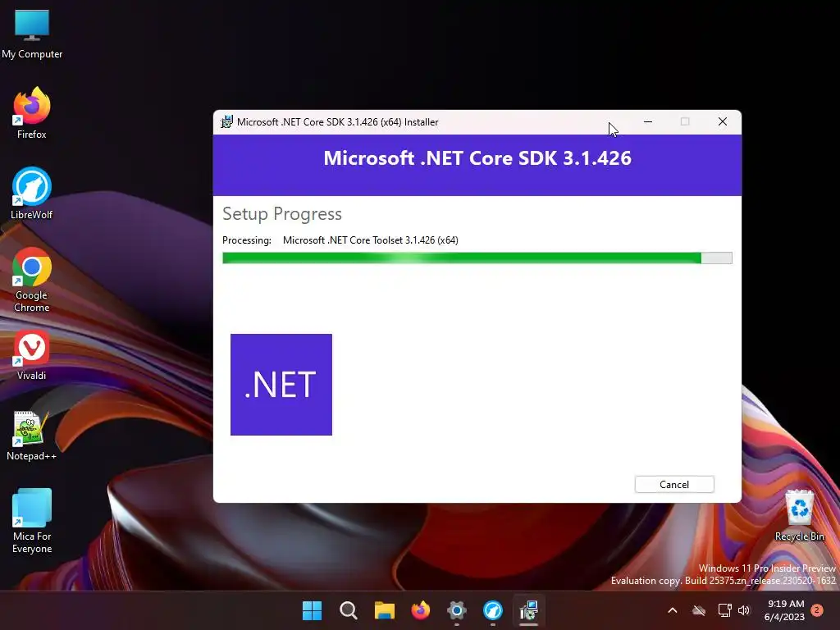Click the 'Microsoft .NET Core Toolset 3.1.426 (x64)' text
This screenshot has width=840, height=630.
(370, 240)
